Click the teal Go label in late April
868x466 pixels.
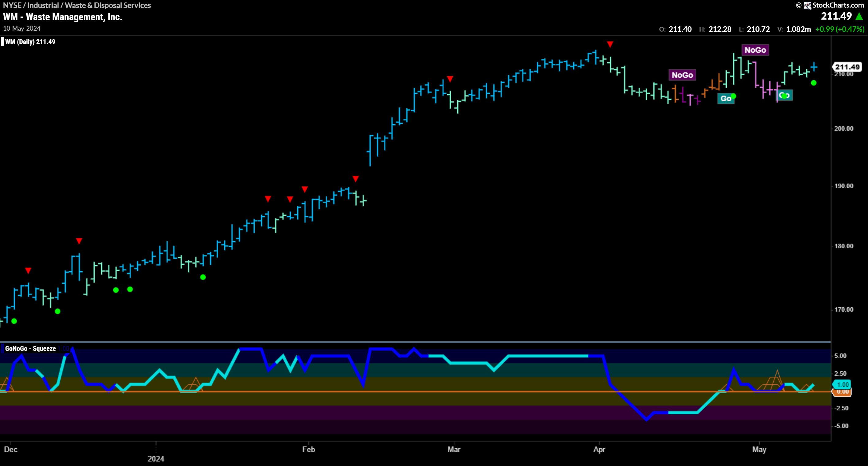[x=725, y=99]
